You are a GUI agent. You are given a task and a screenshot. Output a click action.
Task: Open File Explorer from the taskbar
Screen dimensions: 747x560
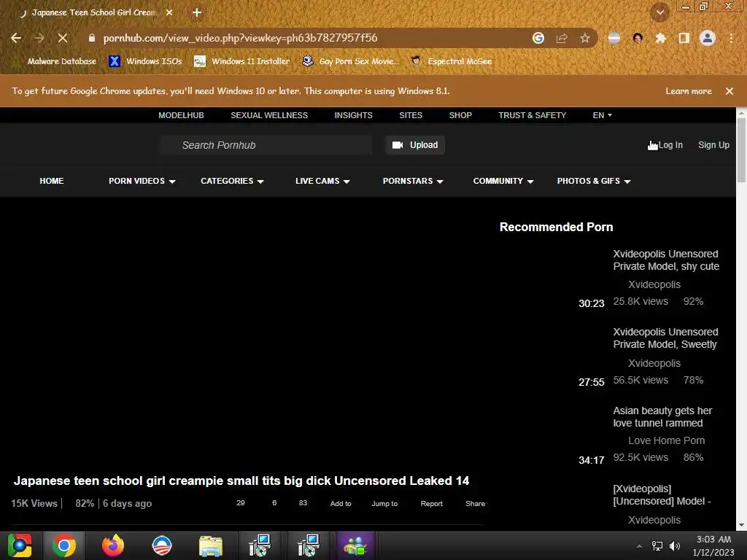click(x=211, y=545)
